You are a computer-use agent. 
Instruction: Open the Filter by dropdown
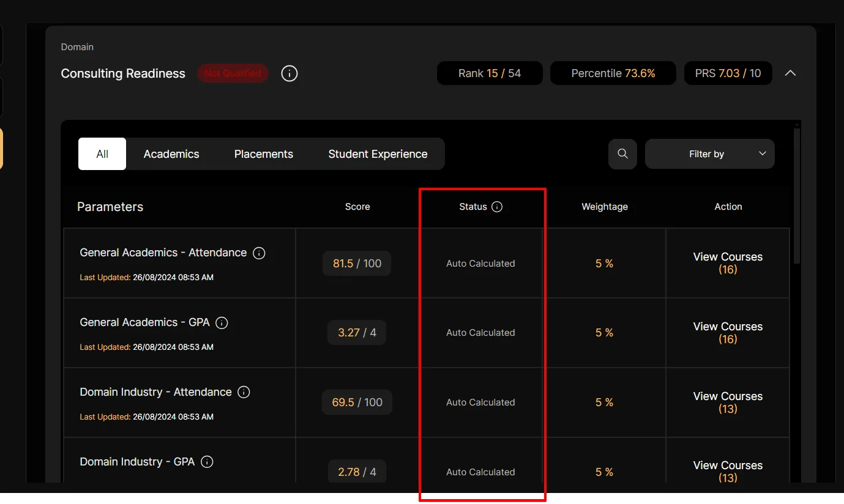coord(709,154)
